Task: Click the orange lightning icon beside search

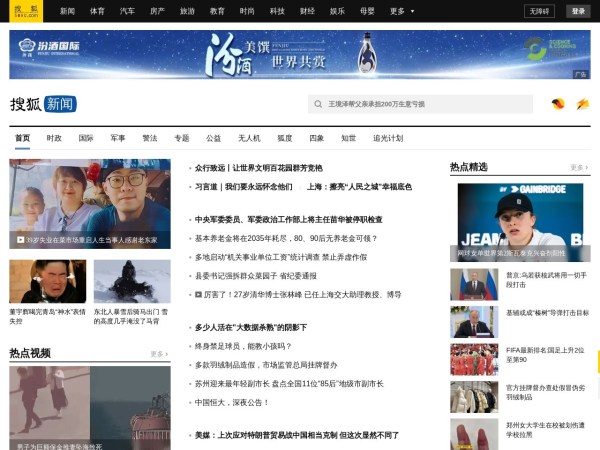Action: [x=582, y=104]
